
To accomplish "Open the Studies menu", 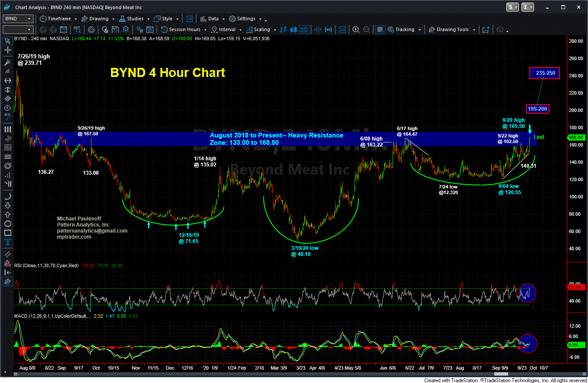I will (x=131, y=19).
